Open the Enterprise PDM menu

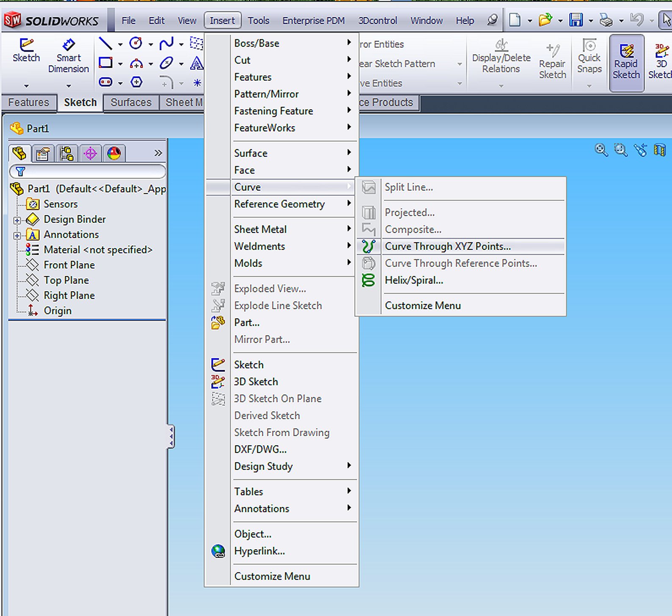point(314,20)
